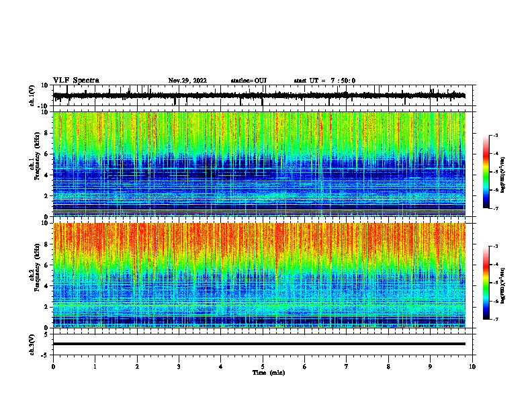Click the "Time (min)" axis label
This screenshot has height=411, width=532.
269,373
